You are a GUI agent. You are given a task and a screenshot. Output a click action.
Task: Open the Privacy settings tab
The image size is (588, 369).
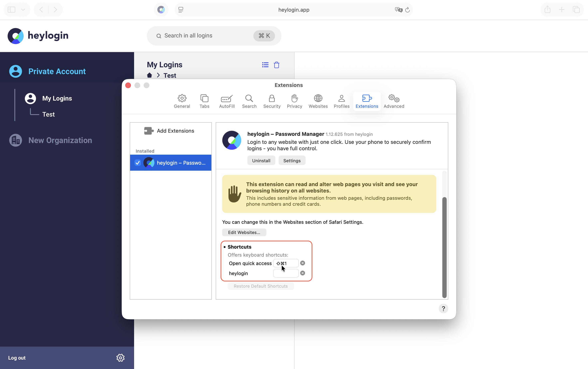point(294,101)
